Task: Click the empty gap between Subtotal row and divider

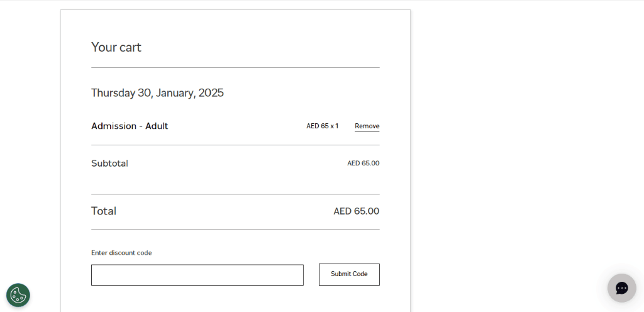Action: point(235,181)
